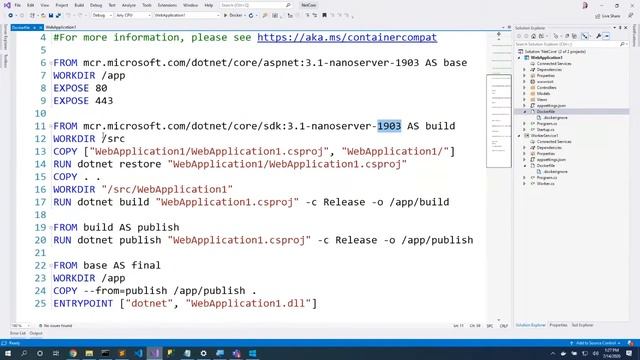Click No issues found status indicator

click(56, 326)
